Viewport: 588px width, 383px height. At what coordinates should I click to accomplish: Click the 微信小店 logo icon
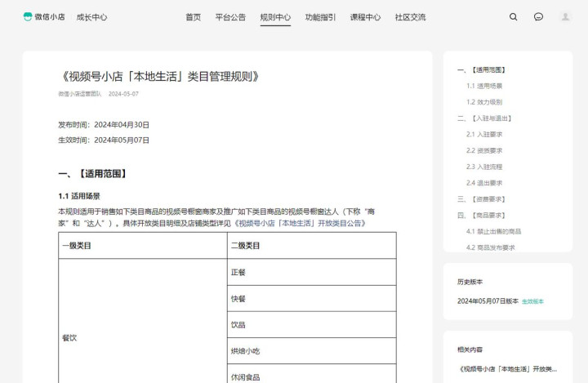pos(28,17)
